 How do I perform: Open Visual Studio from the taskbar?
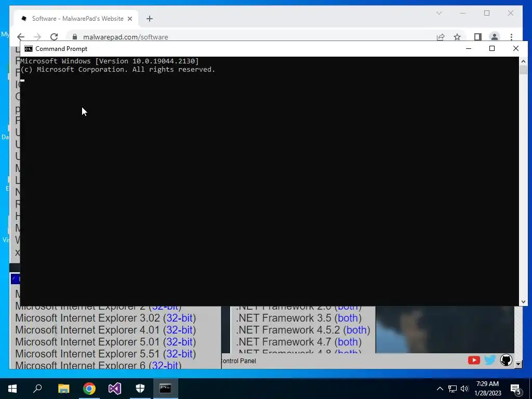pos(115,389)
